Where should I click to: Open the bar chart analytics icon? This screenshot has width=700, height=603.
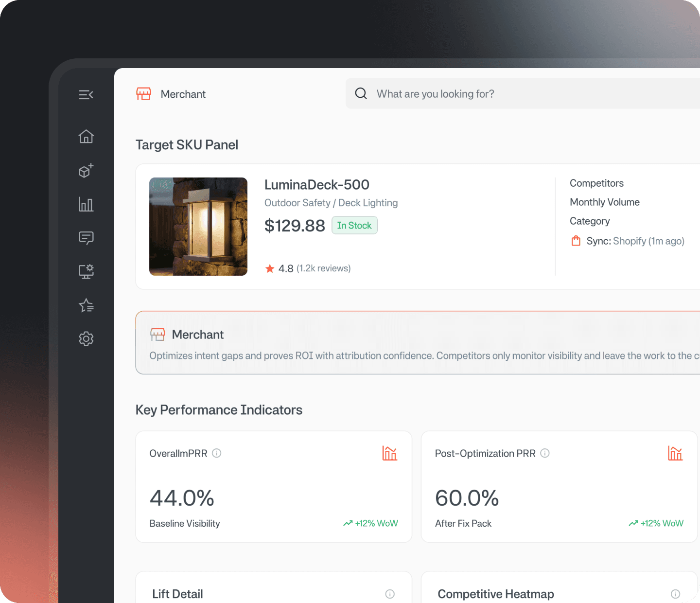[x=86, y=204]
